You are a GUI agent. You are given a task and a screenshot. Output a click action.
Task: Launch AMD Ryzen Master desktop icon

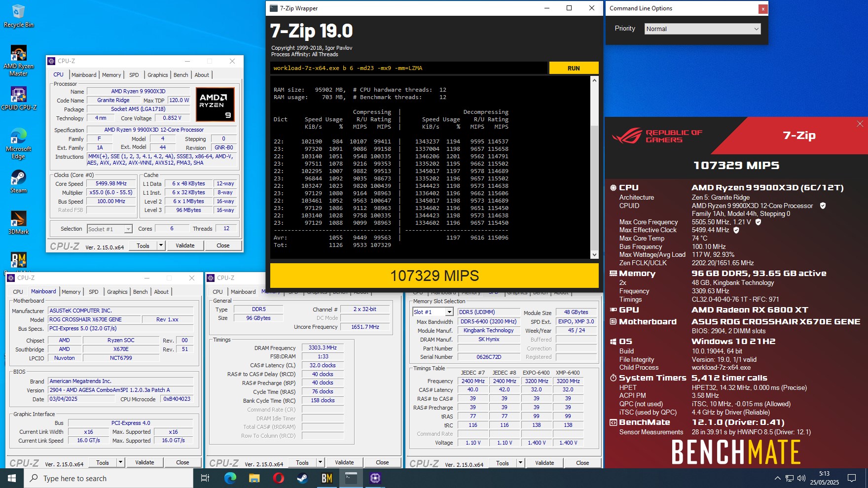point(19,60)
